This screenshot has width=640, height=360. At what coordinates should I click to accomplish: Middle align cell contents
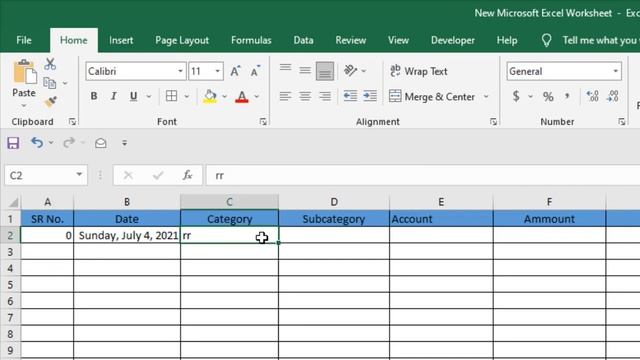[305, 71]
